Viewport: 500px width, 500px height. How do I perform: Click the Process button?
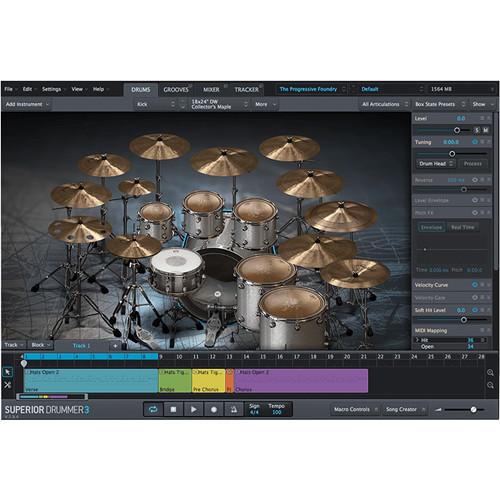click(x=473, y=164)
